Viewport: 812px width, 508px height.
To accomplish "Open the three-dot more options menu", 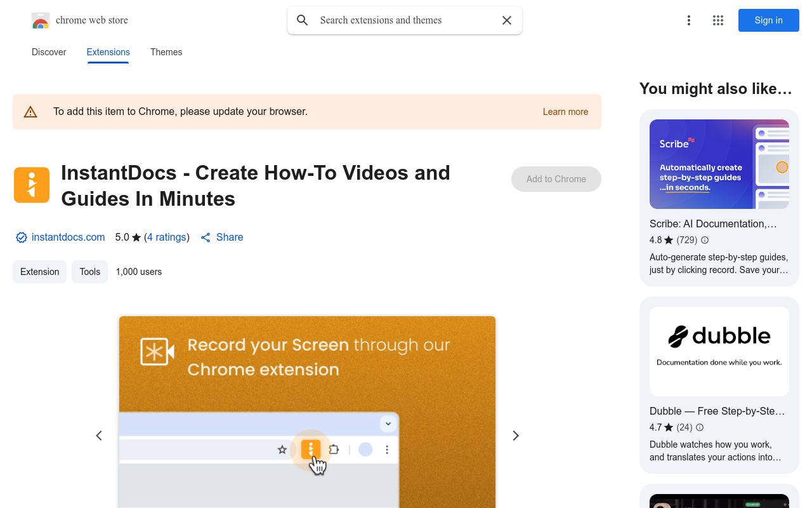I will 689,20.
